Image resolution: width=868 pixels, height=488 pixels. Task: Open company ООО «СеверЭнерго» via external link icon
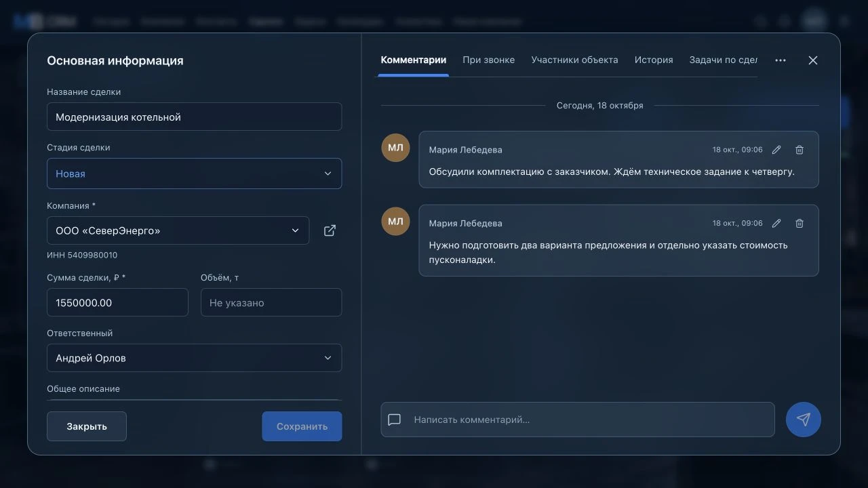(x=330, y=230)
